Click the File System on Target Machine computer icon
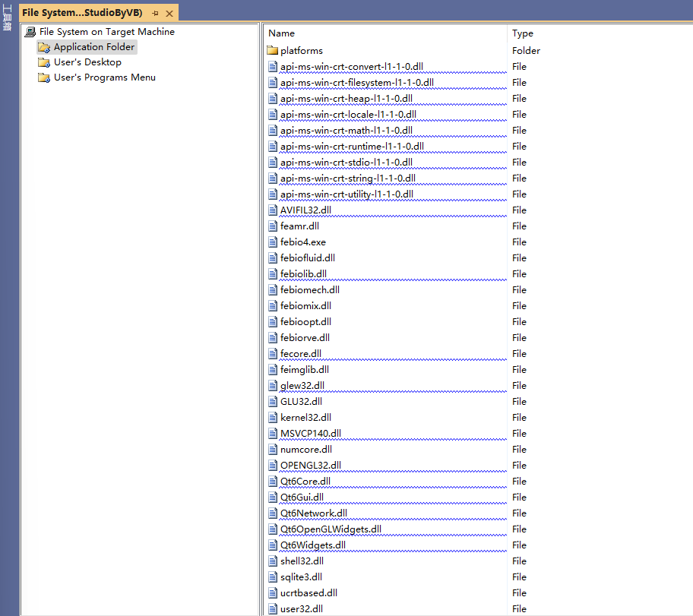The width and height of the screenshot is (693, 616). click(30, 32)
